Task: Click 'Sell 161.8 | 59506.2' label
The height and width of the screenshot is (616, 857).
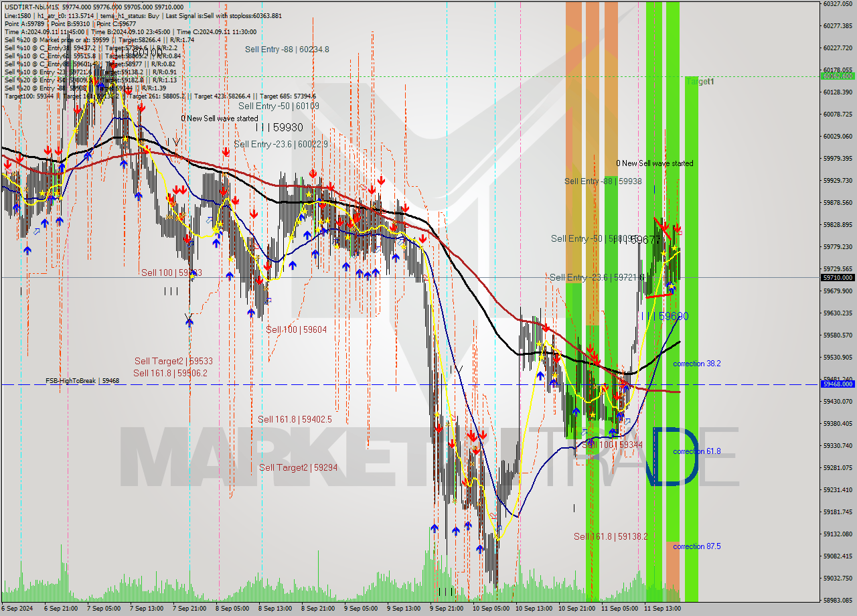Action: point(170,373)
